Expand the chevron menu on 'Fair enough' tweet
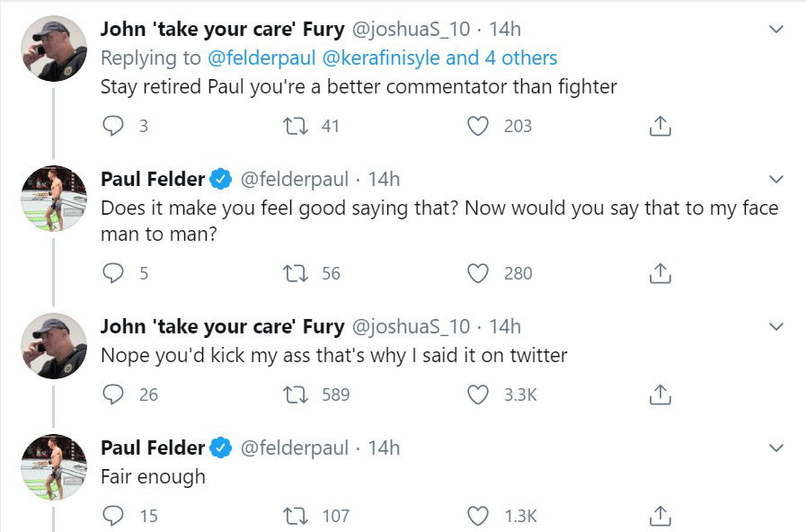The image size is (806, 532). point(777,448)
